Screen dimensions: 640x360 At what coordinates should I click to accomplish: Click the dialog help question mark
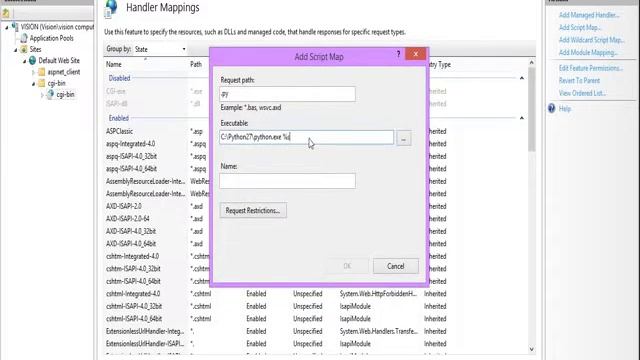coord(398,54)
